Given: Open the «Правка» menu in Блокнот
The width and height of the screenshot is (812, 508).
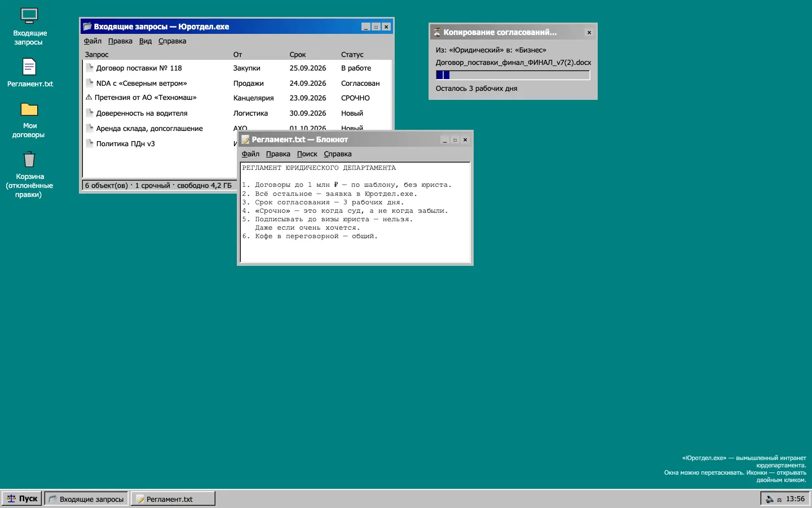Looking at the screenshot, I should [x=278, y=154].
